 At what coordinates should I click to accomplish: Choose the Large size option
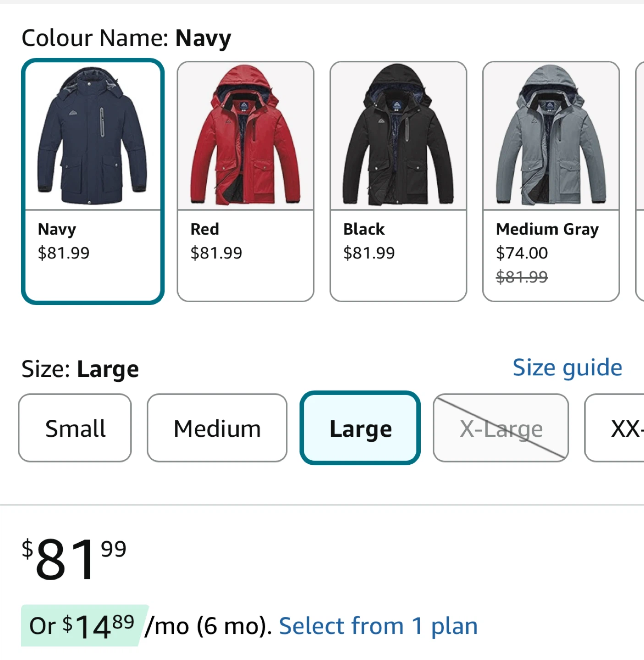[360, 428]
